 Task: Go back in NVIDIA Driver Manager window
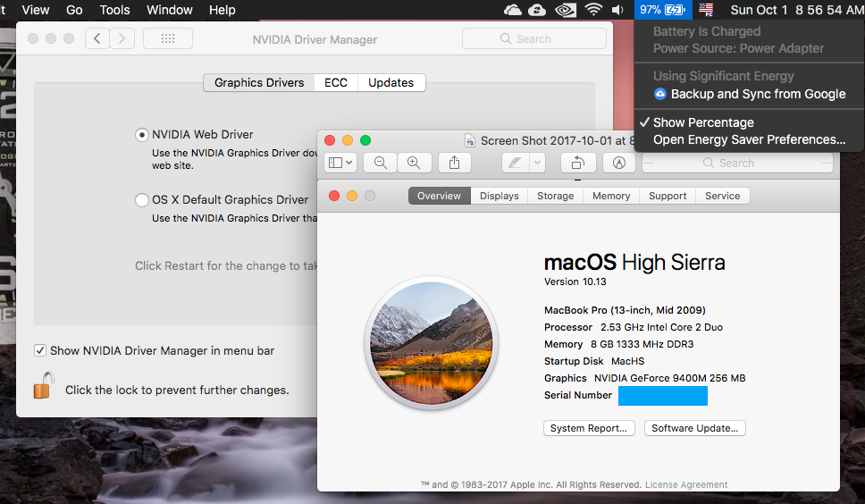(x=97, y=38)
